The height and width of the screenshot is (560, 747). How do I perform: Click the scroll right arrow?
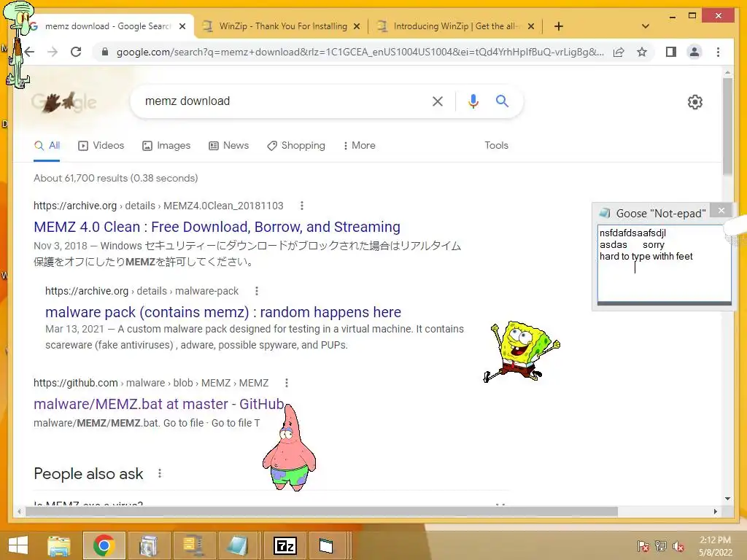(715, 511)
